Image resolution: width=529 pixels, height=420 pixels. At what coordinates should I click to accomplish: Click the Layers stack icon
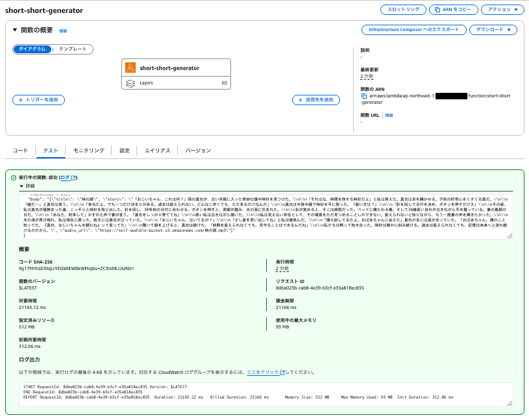click(x=130, y=83)
